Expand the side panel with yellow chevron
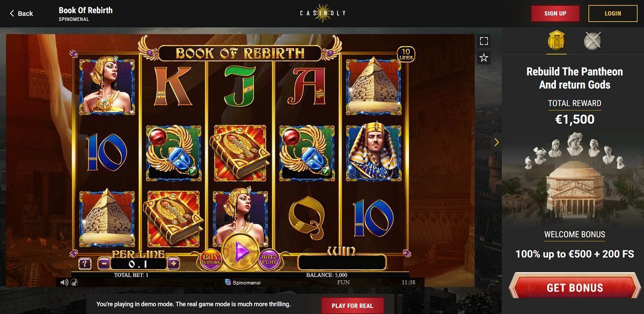Screen dimensions: 644x314 496,142
